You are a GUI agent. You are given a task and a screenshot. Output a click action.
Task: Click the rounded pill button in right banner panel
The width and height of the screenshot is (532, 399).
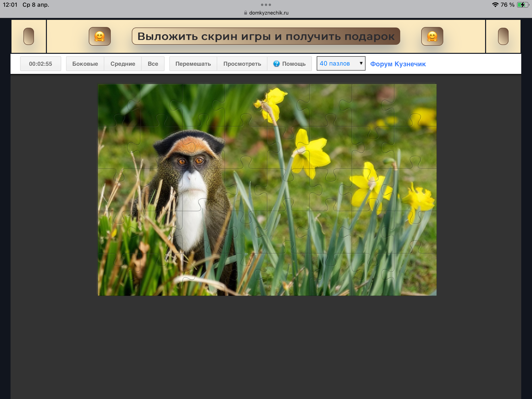pyautogui.click(x=503, y=36)
